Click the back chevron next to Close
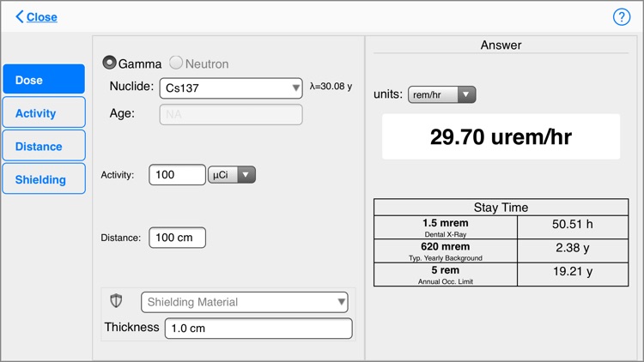 pos(19,17)
